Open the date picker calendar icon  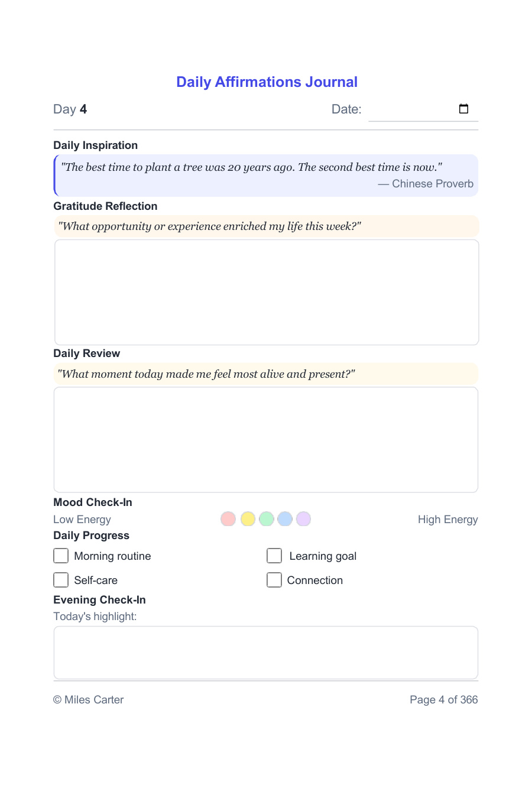click(x=463, y=109)
